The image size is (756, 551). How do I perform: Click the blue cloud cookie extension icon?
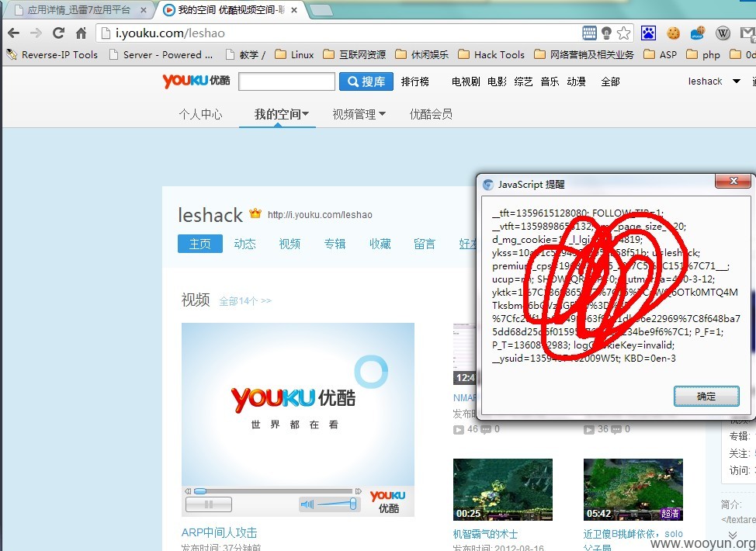click(x=698, y=33)
